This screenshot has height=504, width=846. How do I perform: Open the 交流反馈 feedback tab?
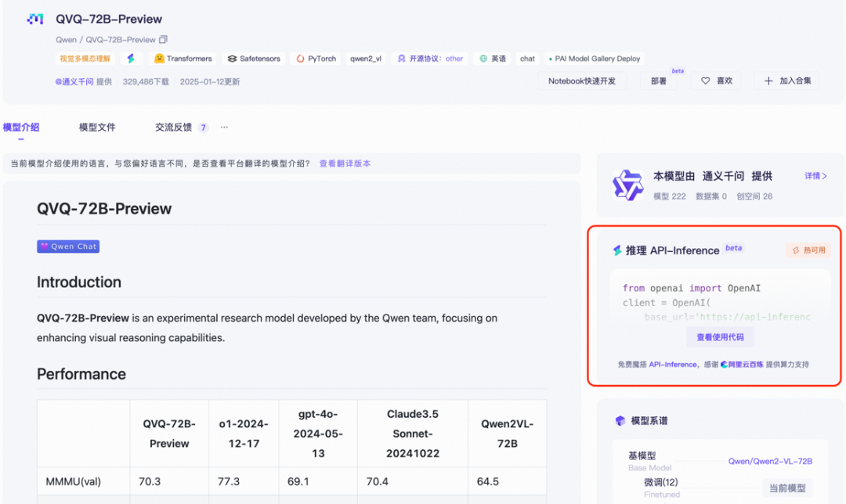(x=172, y=126)
